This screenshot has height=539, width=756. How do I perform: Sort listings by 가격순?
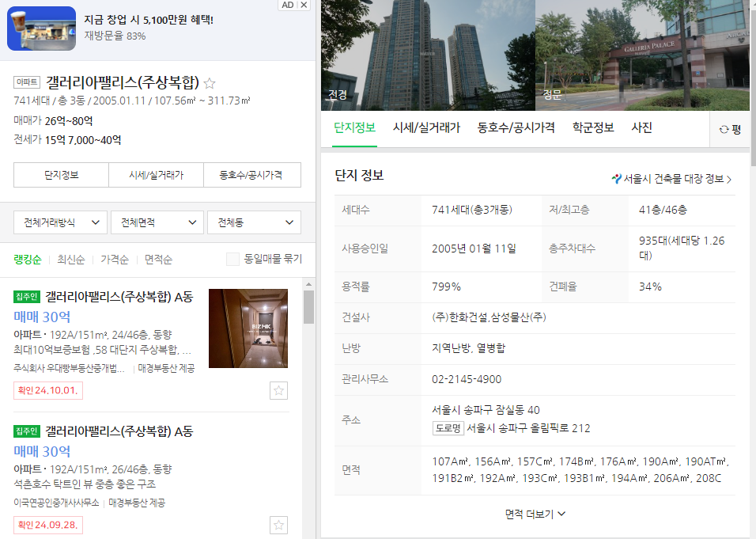point(115,260)
